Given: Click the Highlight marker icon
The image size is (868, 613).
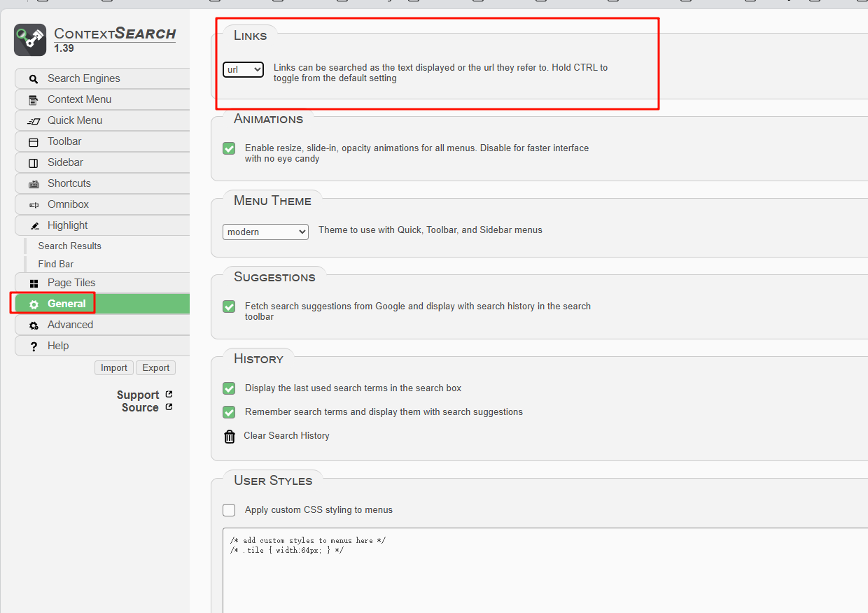Looking at the screenshot, I should pyautogui.click(x=34, y=226).
